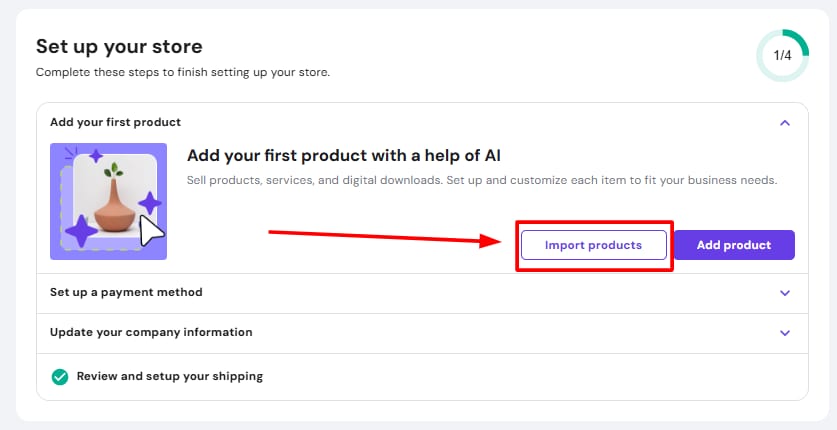The width and height of the screenshot is (837, 430).
Task: Click the small sparkle icon atop the illustration
Action: click(96, 156)
